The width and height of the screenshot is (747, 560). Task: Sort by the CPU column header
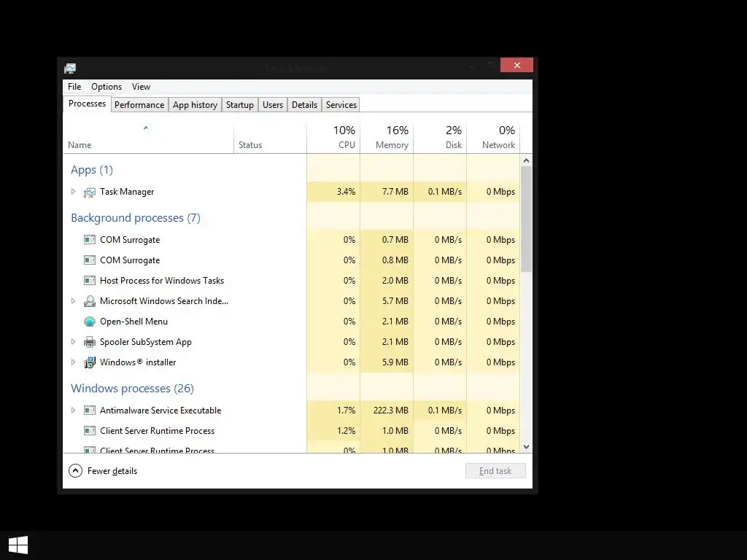(x=333, y=137)
